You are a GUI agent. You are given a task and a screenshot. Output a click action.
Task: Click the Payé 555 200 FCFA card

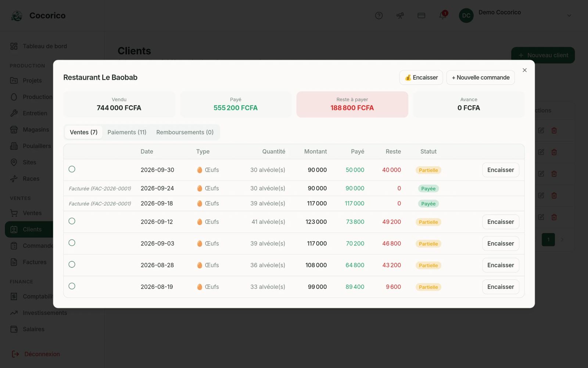click(x=236, y=105)
